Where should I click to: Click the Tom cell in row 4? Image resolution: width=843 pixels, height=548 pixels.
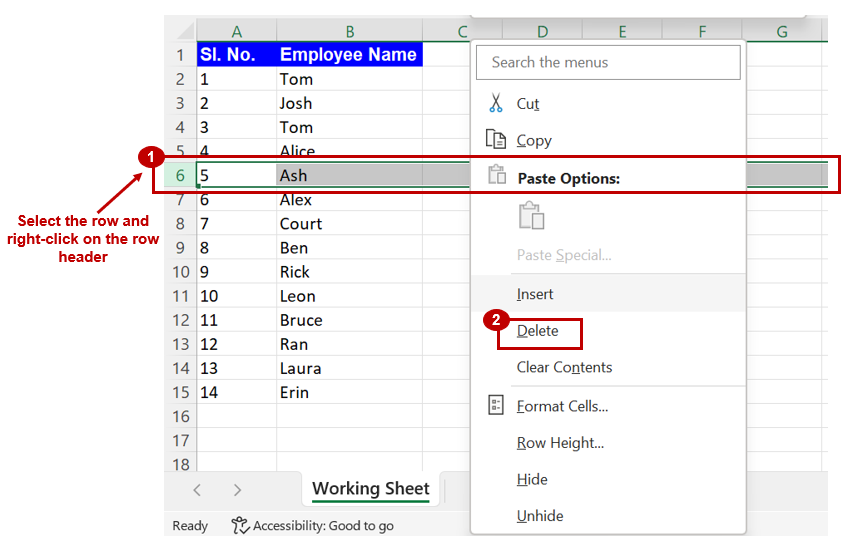[x=349, y=127]
